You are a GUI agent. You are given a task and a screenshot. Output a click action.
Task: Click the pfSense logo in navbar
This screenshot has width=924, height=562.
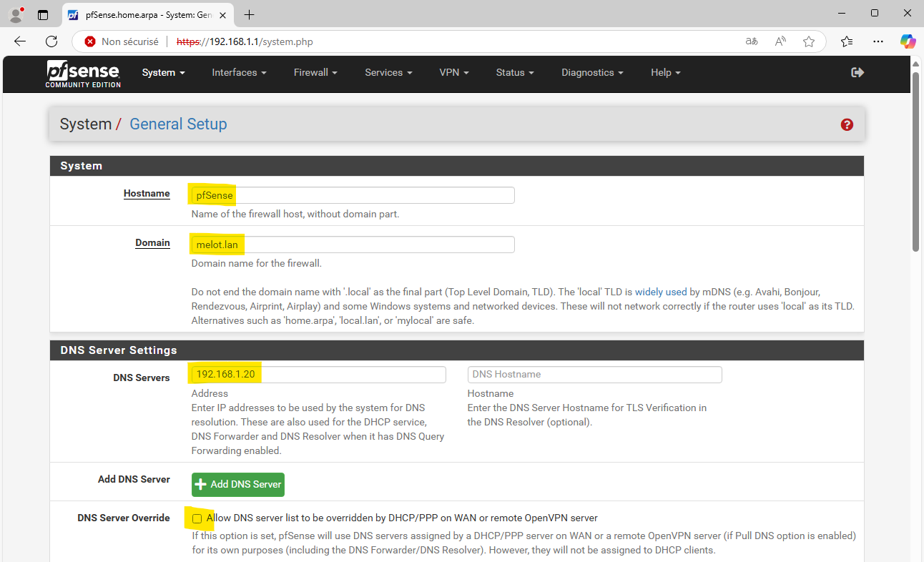83,74
